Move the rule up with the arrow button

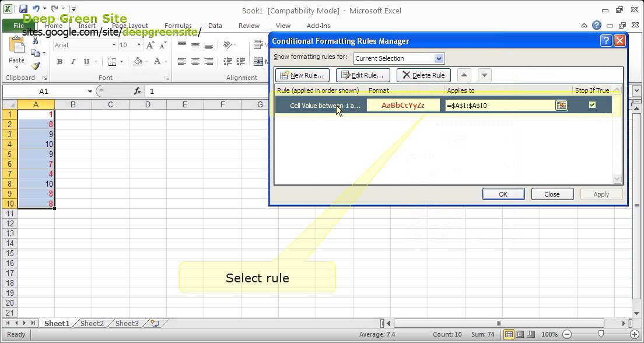(x=464, y=75)
